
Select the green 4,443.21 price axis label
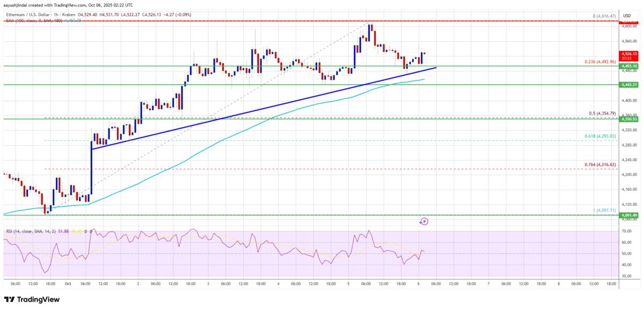click(x=628, y=85)
